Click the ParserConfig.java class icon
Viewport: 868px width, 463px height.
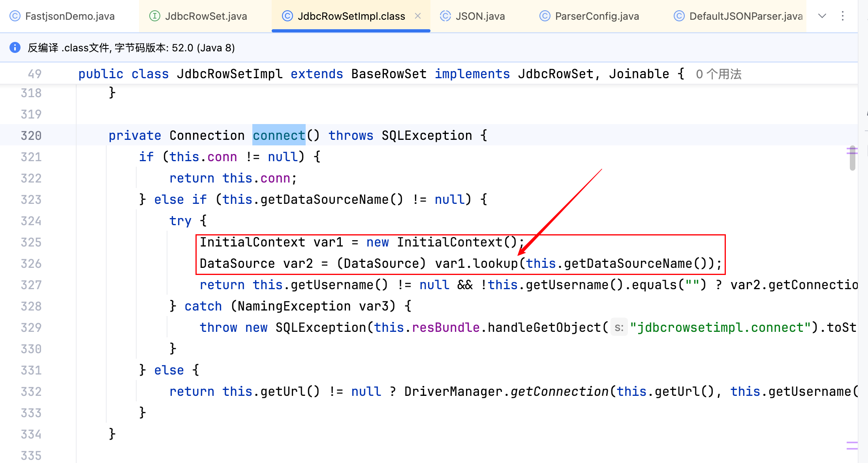[545, 16]
